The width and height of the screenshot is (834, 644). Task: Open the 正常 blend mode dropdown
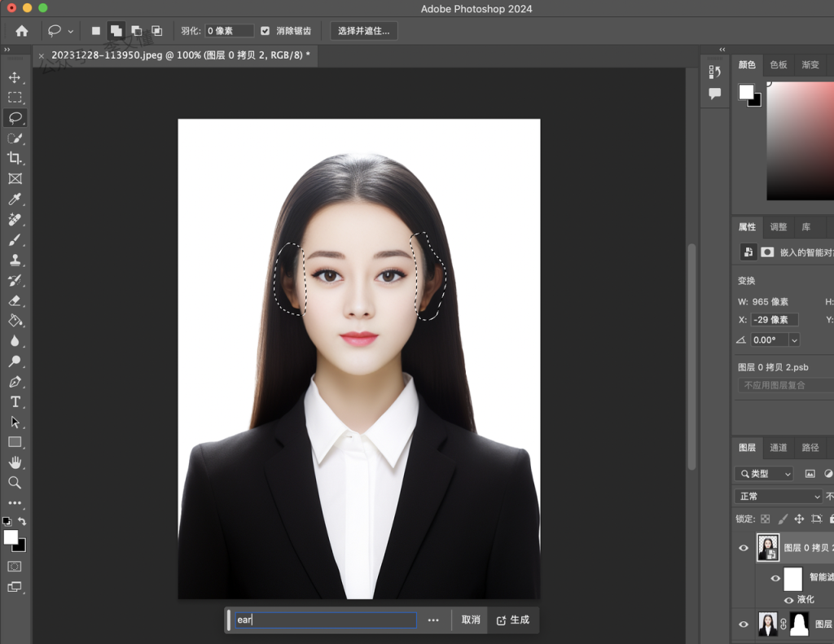click(x=779, y=497)
